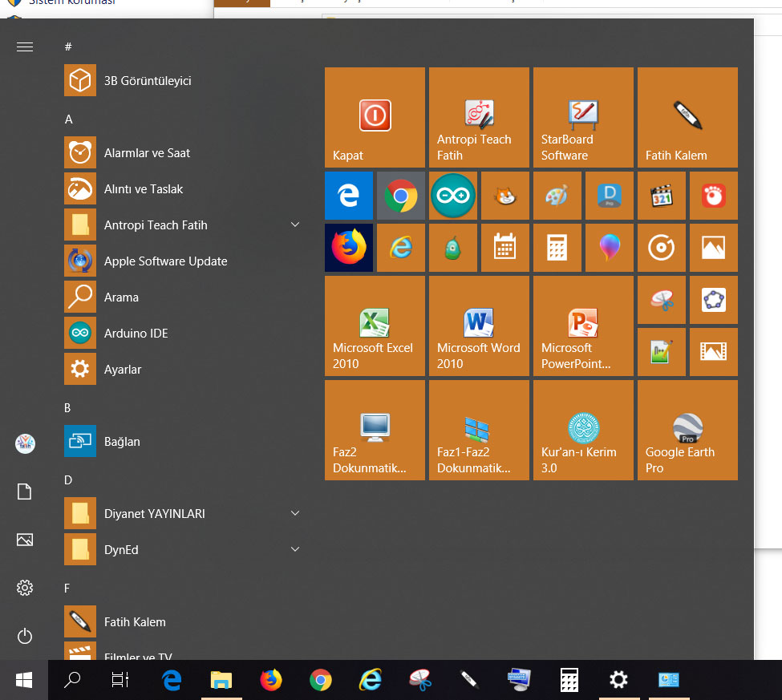Open the green pear-shaped character tile
This screenshot has width=782, height=700.
coord(453,248)
